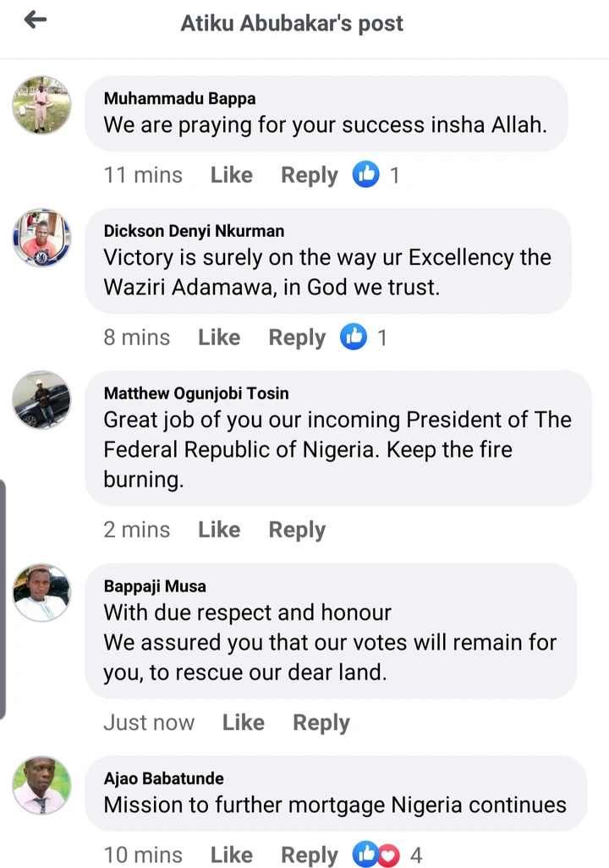Tap Ajao Babatunde's profile picture
Image resolution: width=609 pixels, height=868 pixels.
point(41,785)
